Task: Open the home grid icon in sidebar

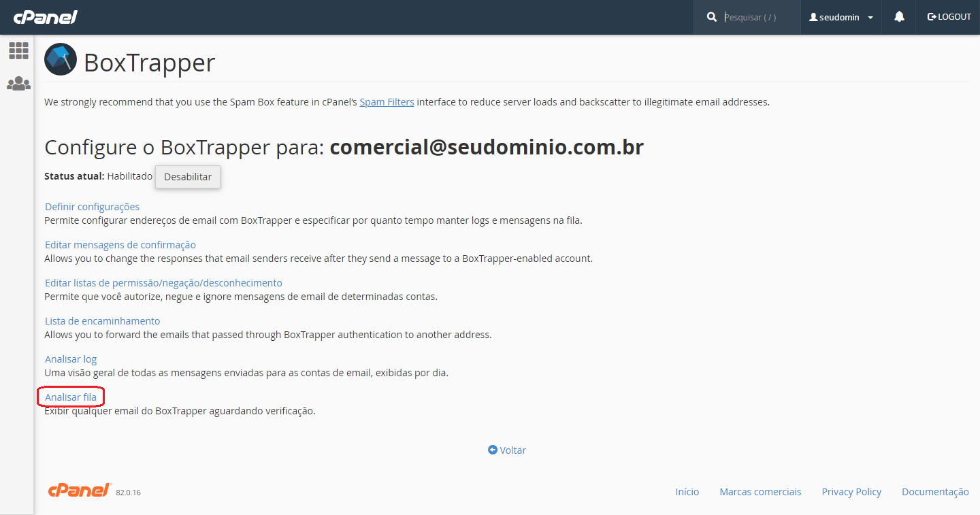Action: [x=18, y=50]
